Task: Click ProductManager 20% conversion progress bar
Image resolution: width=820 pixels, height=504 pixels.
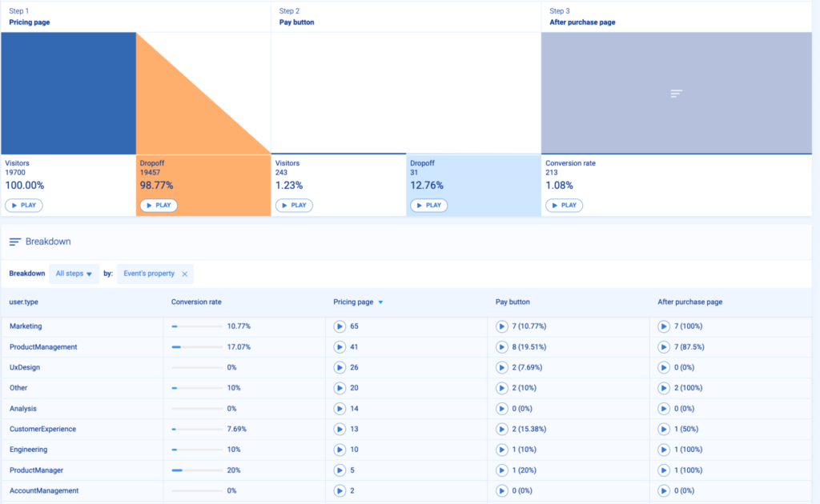Action: tap(197, 470)
